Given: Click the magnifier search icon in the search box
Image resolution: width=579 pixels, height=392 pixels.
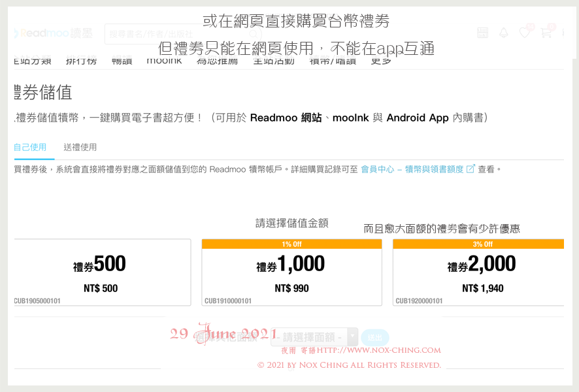Looking at the screenshot, I should [254, 34].
